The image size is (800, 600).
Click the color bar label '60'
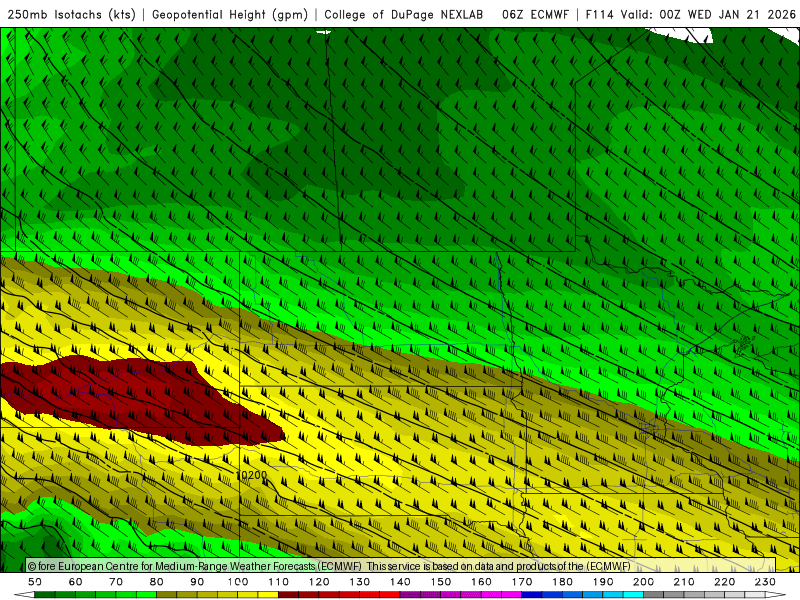pos(76,582)
